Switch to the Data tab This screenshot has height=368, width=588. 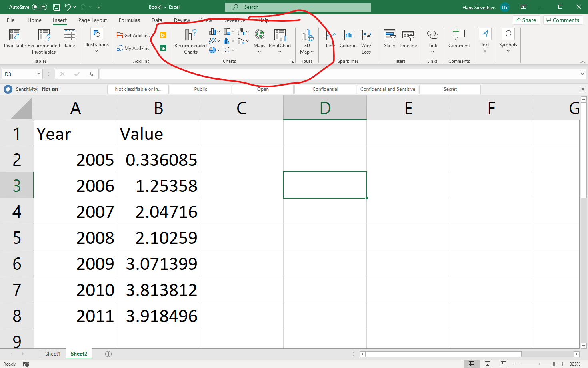[157, 20]
